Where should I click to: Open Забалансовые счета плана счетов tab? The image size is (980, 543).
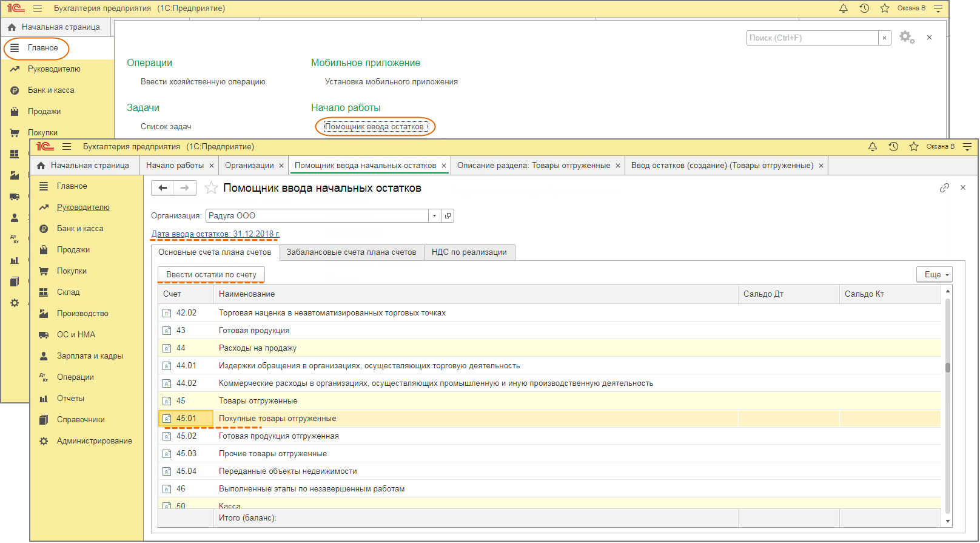351,252
